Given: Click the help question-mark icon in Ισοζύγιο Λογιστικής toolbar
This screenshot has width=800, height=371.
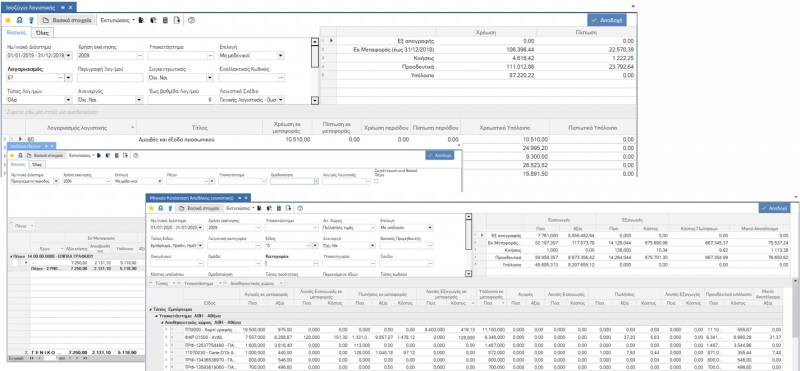Looking at the screenshot, I should pyautogui.click(x=191, y=20).
